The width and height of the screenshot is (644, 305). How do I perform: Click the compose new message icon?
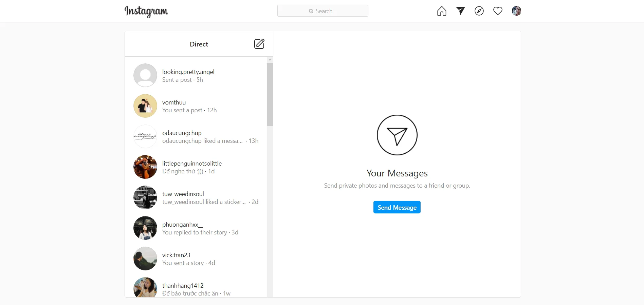(259, 44)
